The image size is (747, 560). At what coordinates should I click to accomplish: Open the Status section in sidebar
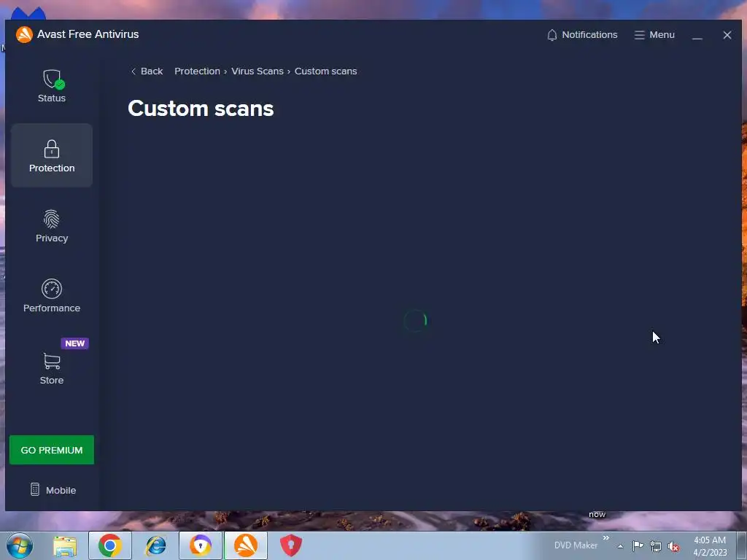pos(52,86)
